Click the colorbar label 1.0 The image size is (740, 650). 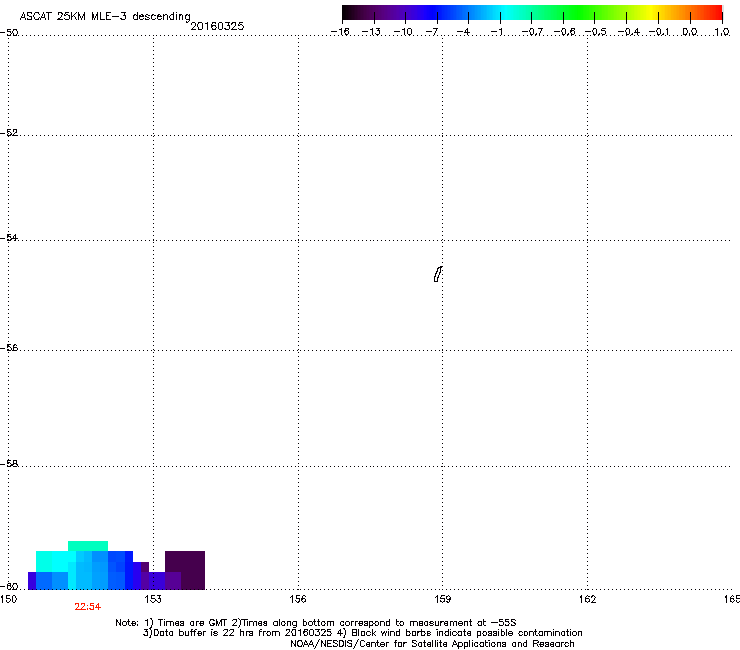722,32
